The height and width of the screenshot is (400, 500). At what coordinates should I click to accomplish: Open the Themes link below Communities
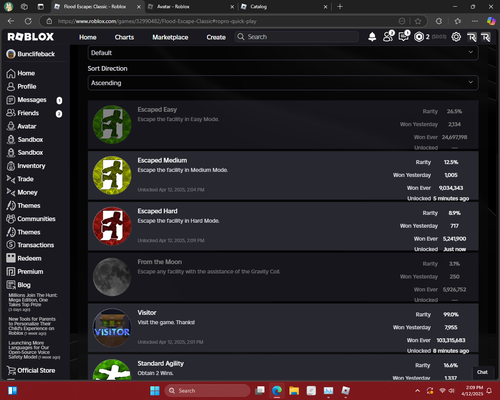(29, 232)
